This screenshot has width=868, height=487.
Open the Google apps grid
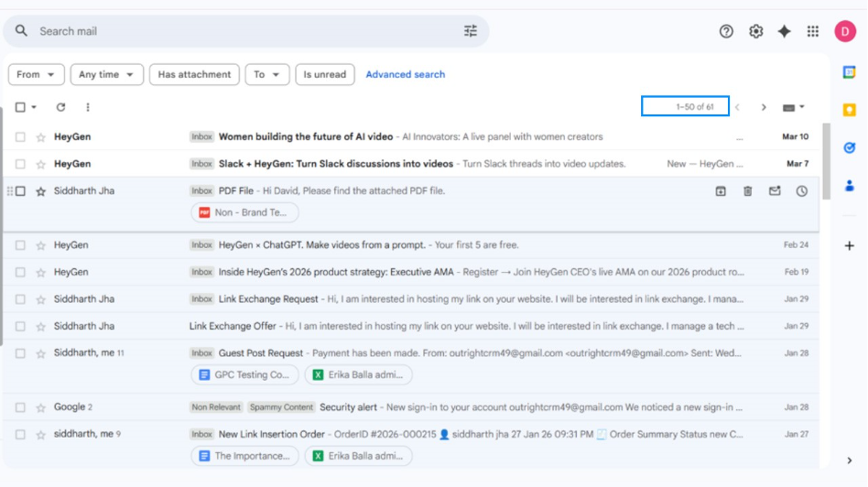click(812, 31)
